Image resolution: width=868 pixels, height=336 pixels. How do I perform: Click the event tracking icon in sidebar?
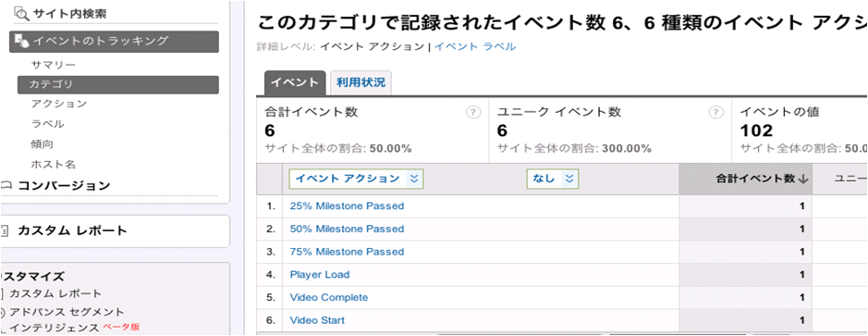coord(23,41)
